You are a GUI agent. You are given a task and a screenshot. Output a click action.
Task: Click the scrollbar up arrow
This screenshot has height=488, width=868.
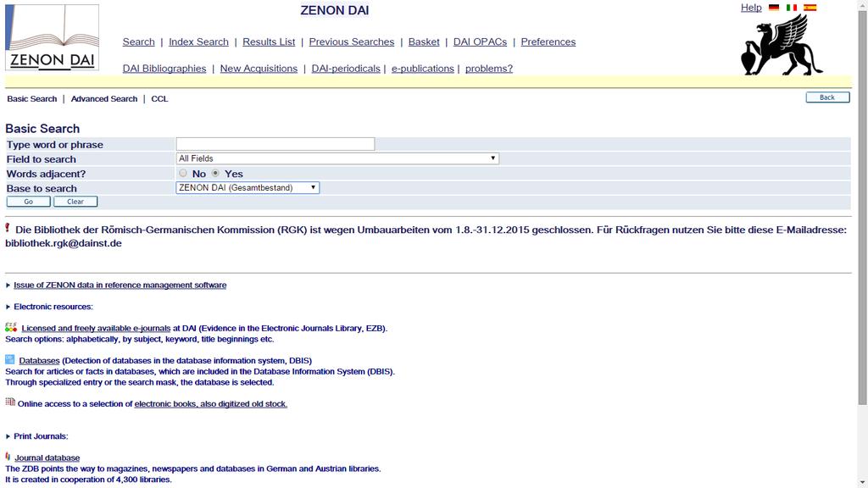coord(862,4)
